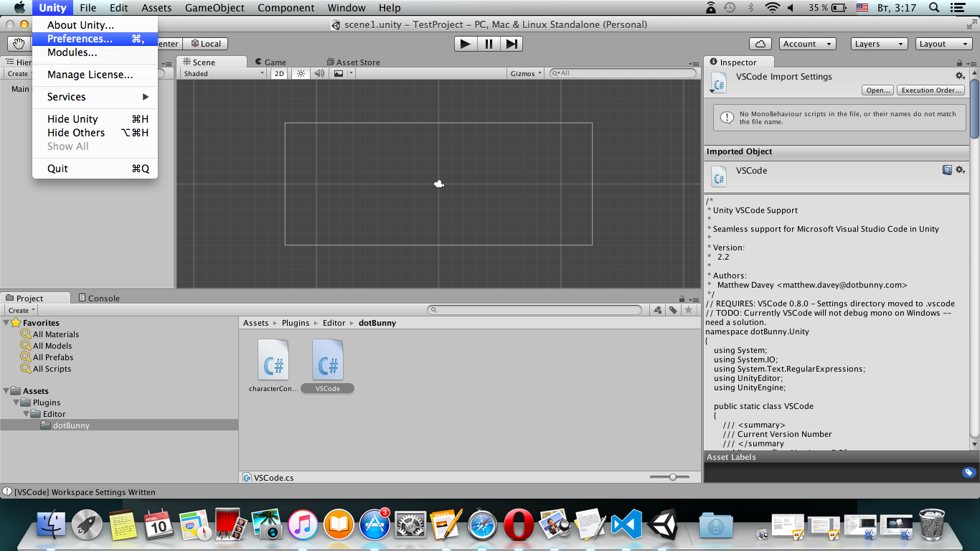Image resolution: width=980 pixels, height=551 pixels.
Task: Toggle 2D view mode in Scene
Action: point(280,73)
